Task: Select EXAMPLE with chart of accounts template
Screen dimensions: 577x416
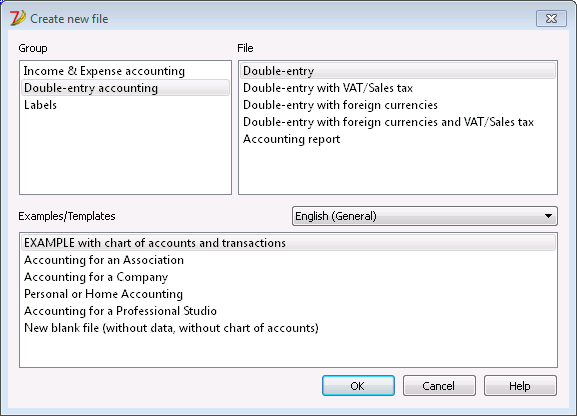Action: coord(288,243)
